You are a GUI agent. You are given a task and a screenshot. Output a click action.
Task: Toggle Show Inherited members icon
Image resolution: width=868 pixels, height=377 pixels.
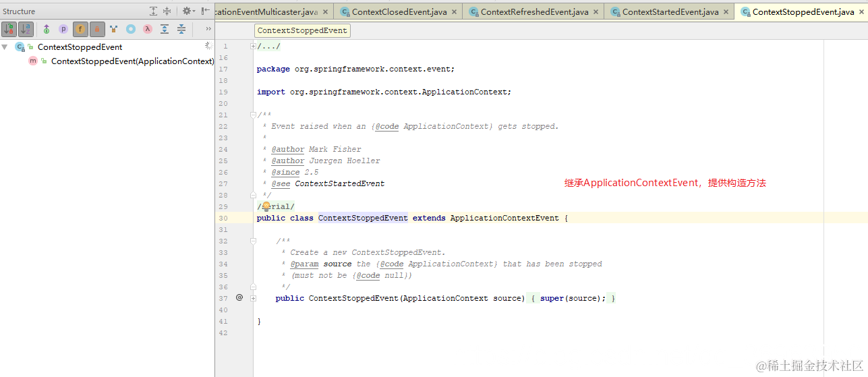click(47, 29)
